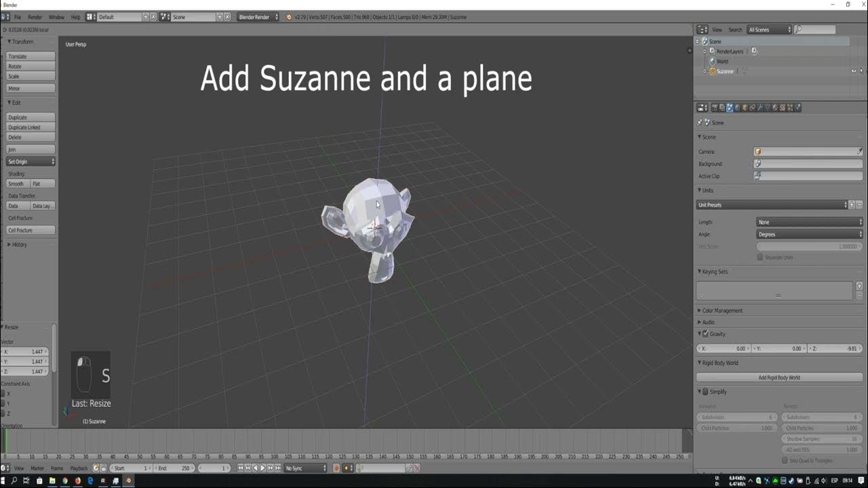Click the Duplicate Linked button
The image size is (868, 488).
[31, 127]
